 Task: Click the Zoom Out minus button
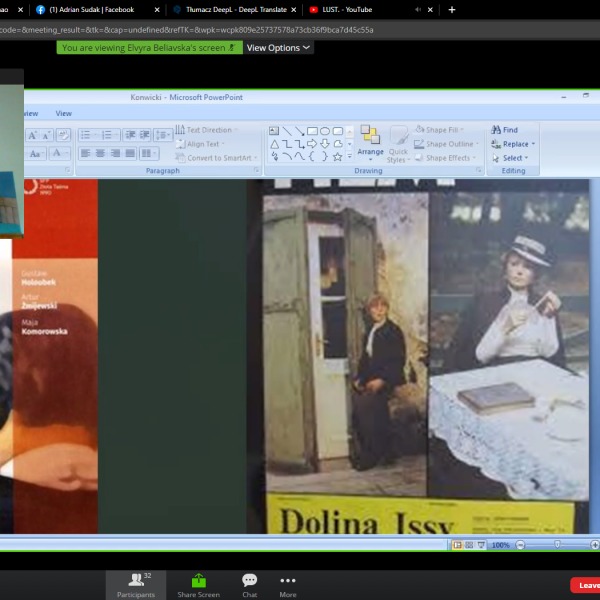(x=520, y=545)
